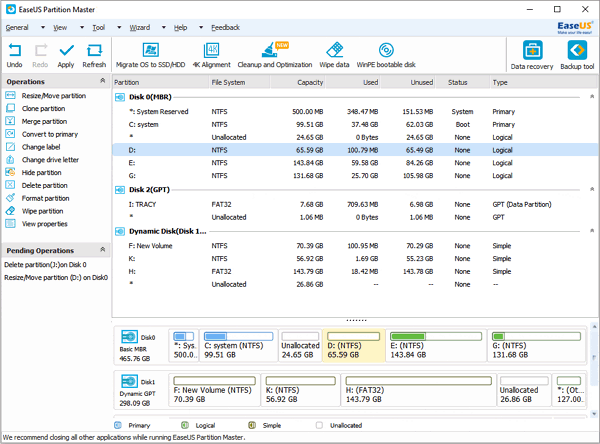Click the Disk0 icon in disk map
600x444 pixels.
[129, 337]
